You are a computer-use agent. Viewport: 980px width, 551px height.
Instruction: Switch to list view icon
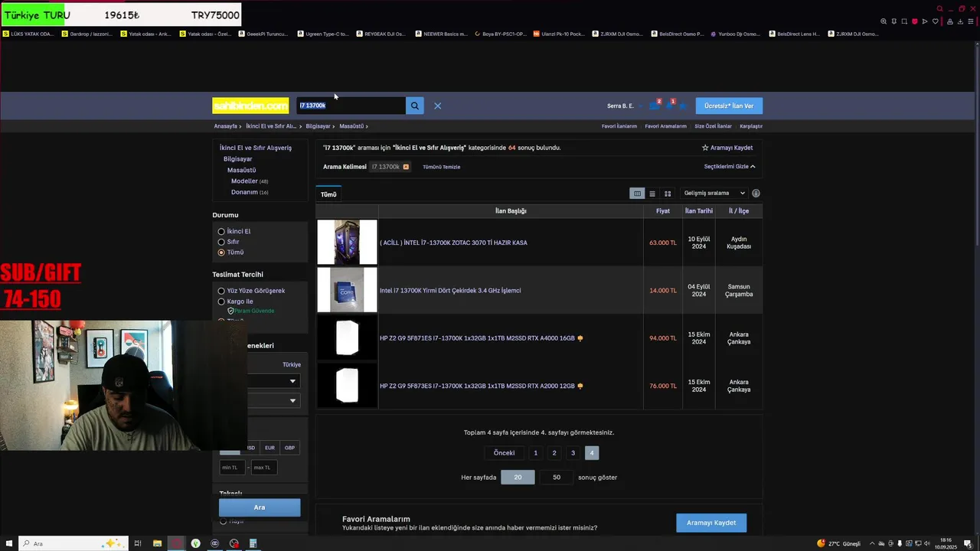point(652,194)
